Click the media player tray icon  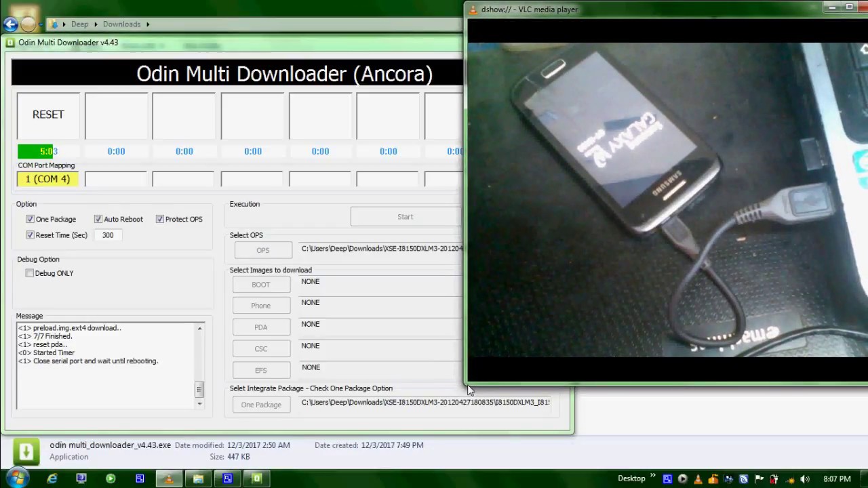point(682,479)
